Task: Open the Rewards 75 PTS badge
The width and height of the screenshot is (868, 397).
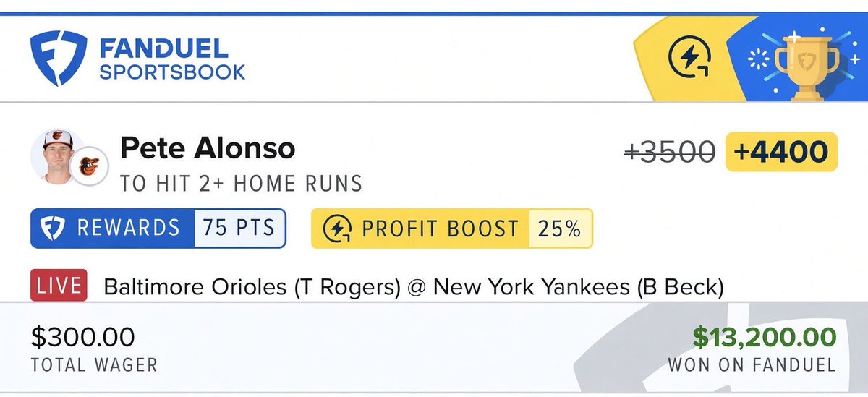Action: [158, 229]
